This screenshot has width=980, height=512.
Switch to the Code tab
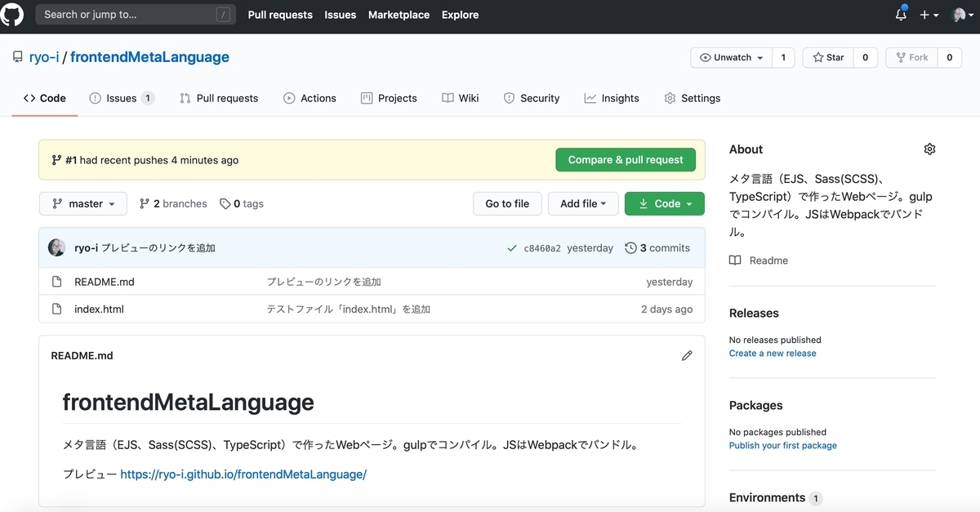[45, 98]
